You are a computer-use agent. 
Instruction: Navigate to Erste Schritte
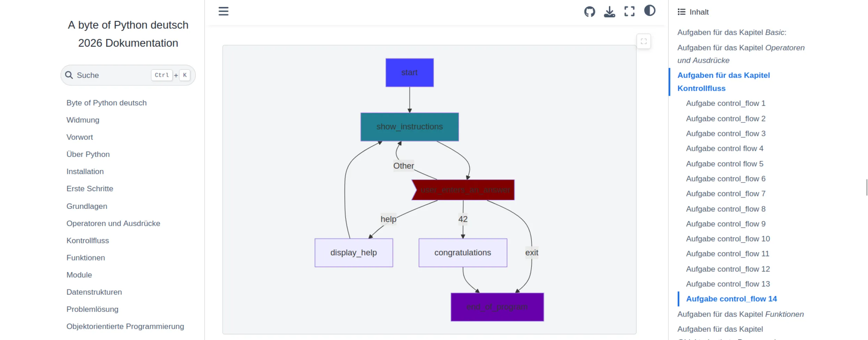90,188
